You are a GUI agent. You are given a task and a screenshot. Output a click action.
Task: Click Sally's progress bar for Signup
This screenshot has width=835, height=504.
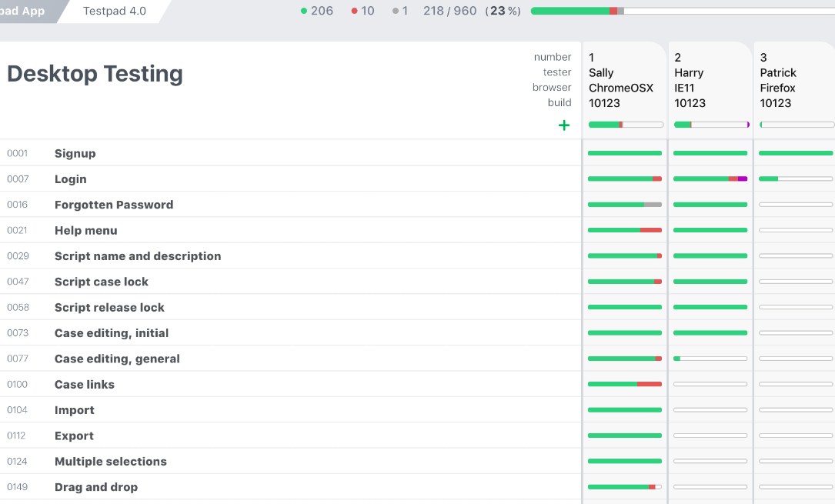click(x=625, y=153)
